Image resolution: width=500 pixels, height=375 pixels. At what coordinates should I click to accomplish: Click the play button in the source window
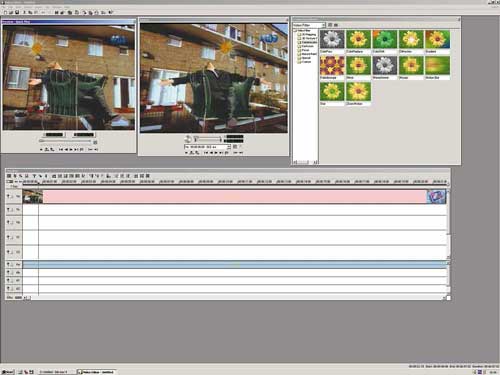click(x=70, y=150)
